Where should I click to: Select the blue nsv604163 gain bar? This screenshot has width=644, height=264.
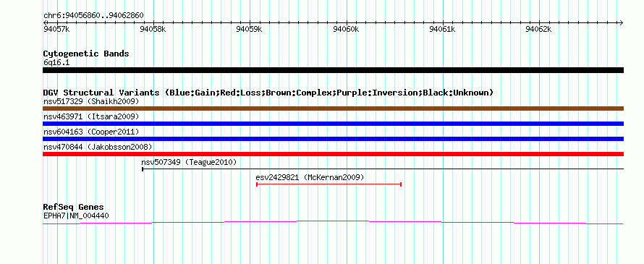coord(333,139)
